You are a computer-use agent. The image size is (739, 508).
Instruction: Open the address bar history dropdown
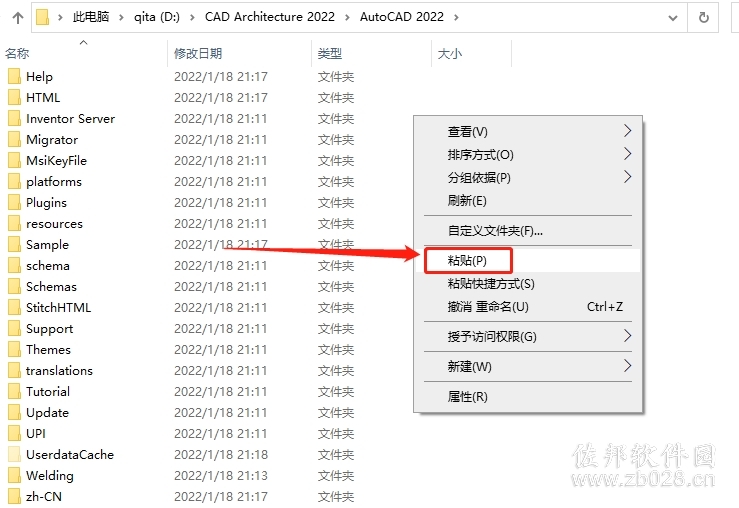tap(673, 18)
